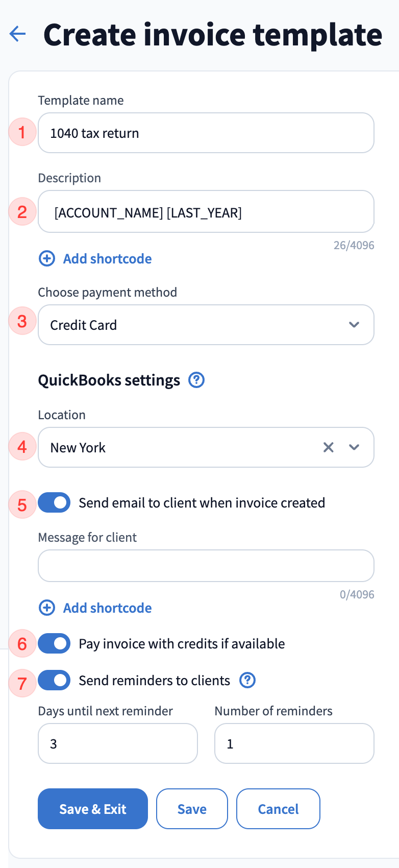Click Add shortcode link below Description
The height and width of the screenshot is (868, 399).
pos(107,258)
